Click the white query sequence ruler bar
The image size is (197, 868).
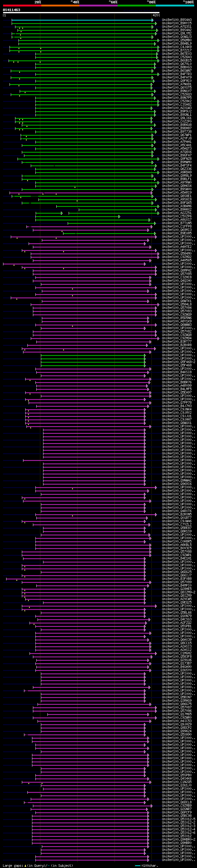(81, 13)
